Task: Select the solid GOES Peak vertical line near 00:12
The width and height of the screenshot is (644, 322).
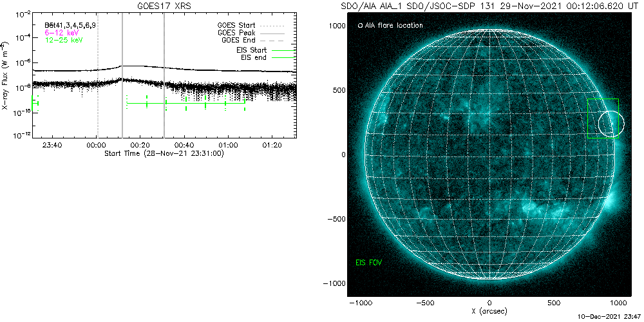Action: (122, 77)
